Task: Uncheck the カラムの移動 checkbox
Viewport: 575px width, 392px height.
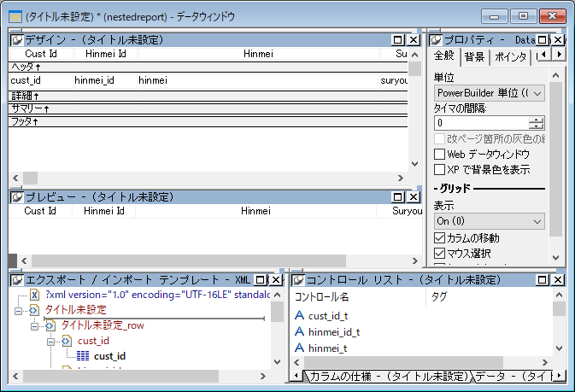Action: 440,237
